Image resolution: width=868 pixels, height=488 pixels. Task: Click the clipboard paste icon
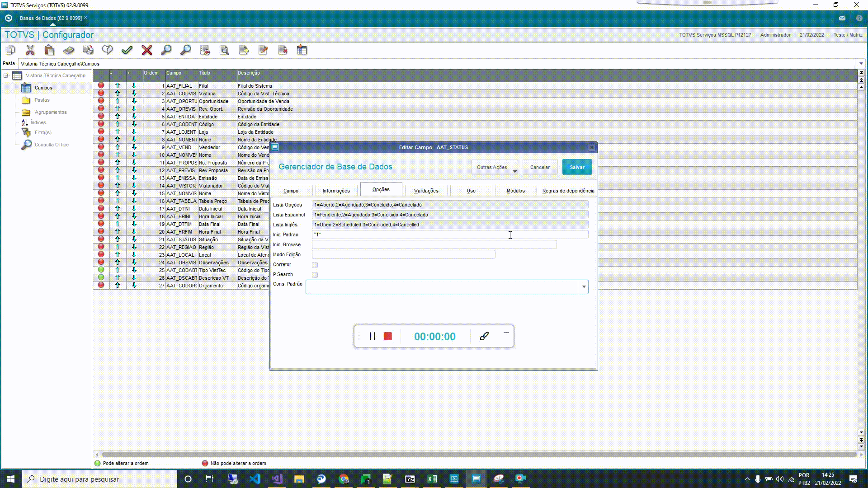[x=49, y=50]
